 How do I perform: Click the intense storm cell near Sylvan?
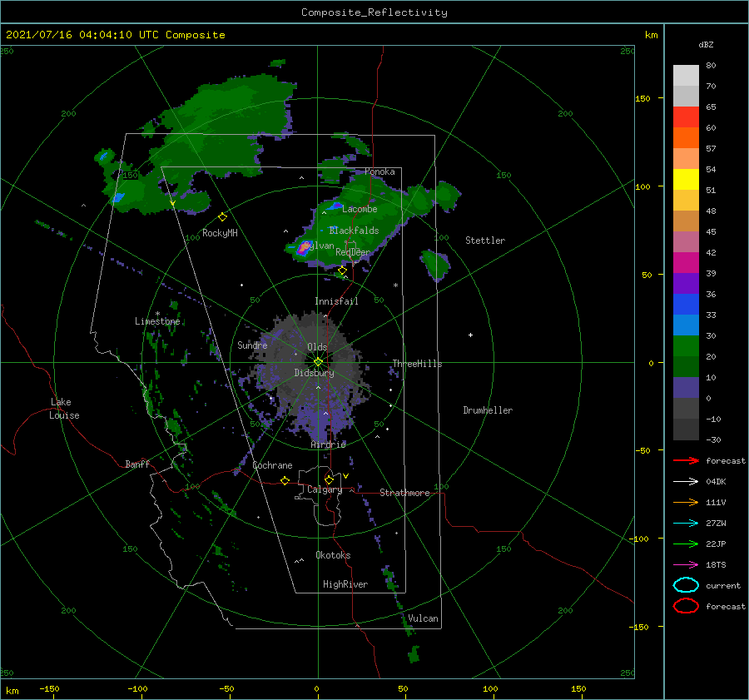303,248
